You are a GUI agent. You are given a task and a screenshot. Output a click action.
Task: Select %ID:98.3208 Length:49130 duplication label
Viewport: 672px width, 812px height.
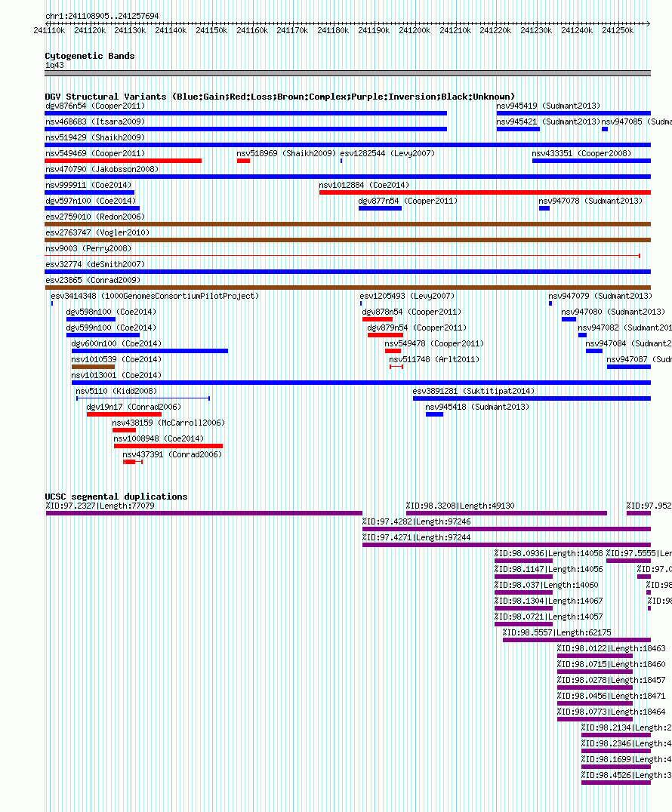(460, 506)
